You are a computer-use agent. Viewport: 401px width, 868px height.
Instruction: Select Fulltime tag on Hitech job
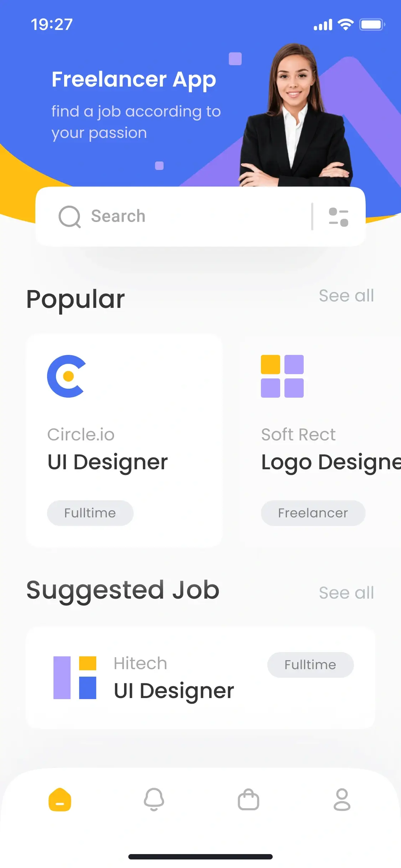click(x=310, y=665)
